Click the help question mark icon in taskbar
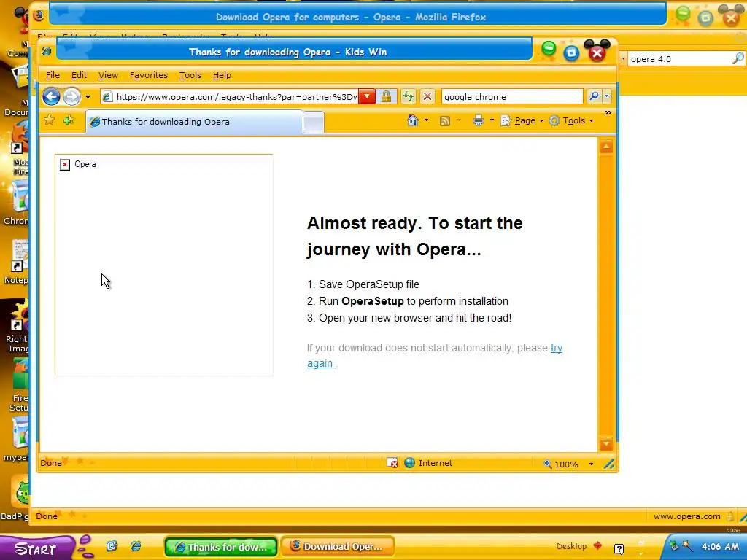747x560 pixels. tap(619, 549)
